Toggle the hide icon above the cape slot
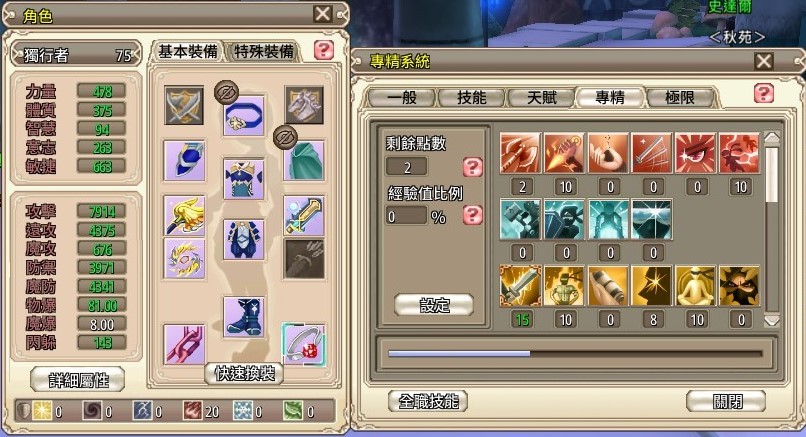 285,137
